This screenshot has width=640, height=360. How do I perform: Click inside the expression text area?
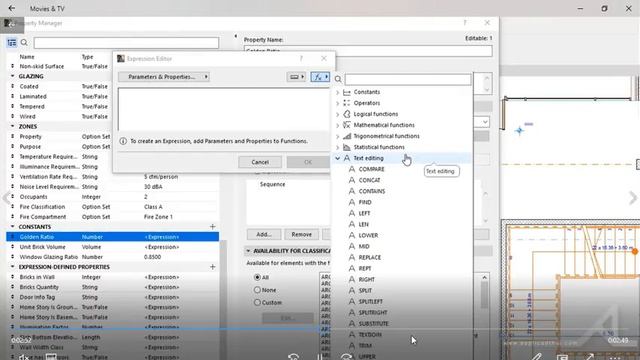tap(224, 109)
